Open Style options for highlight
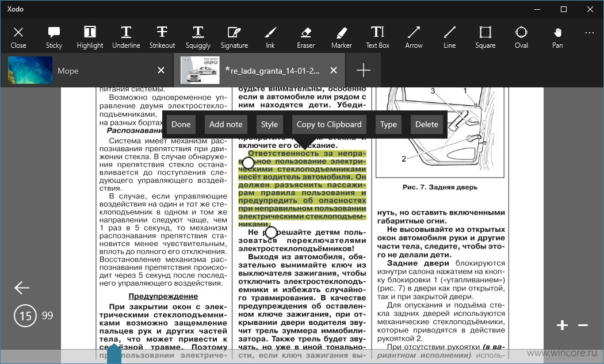 269,124
